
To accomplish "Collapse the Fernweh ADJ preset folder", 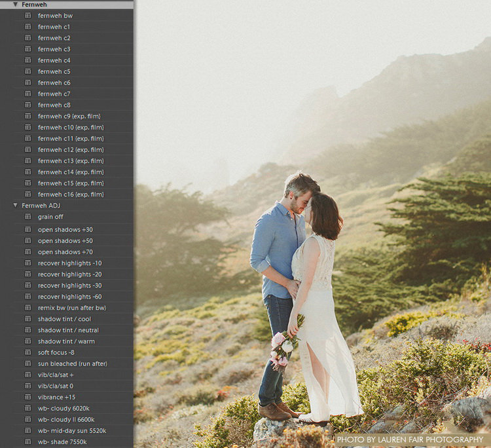I will (x=15, y=205).
